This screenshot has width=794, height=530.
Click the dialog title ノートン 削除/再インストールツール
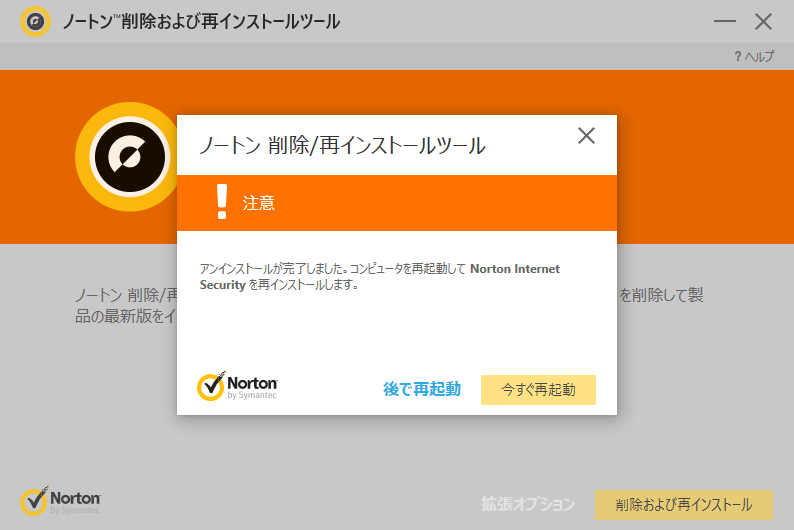pos(342,146)
